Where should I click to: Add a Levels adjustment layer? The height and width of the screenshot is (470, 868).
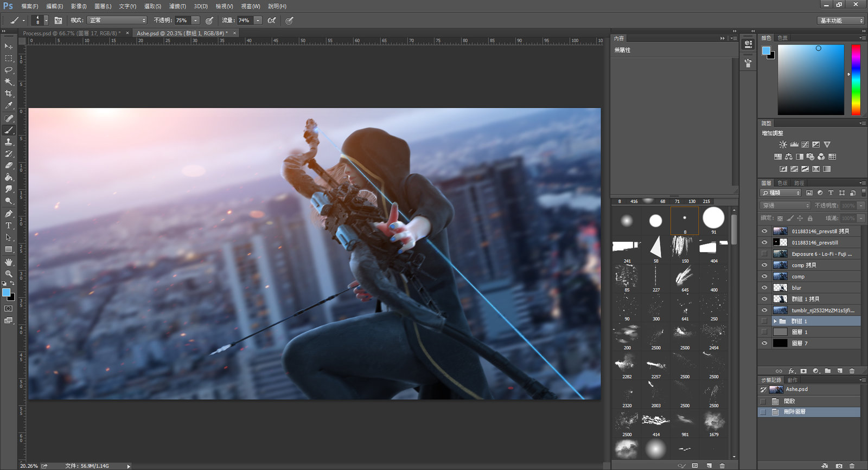click(794, 145)
